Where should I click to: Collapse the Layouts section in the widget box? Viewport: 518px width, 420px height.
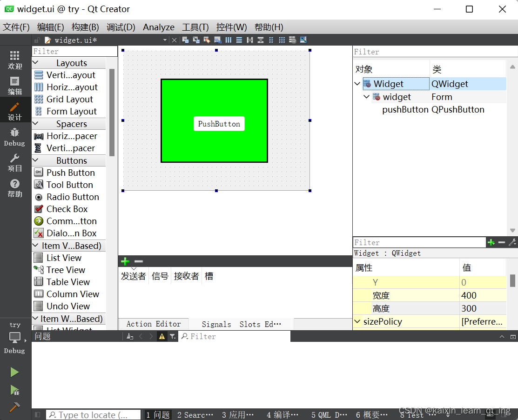coord(35,62)
